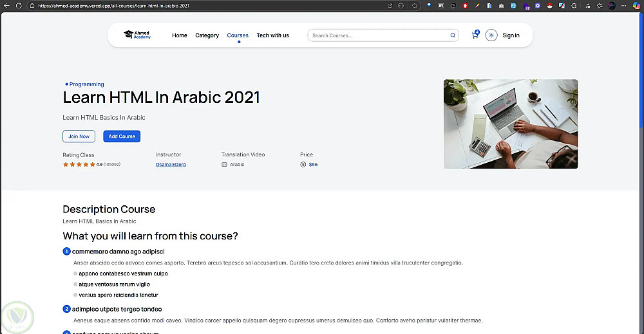Click the 4.9 rating value
Screen dimensions: 644x334
(99, 165)
